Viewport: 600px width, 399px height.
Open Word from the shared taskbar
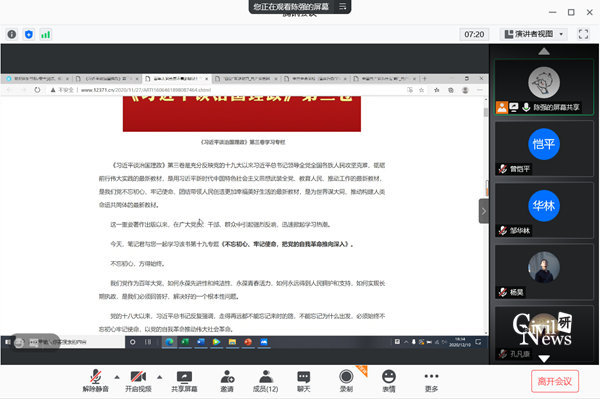[x=201, y=342]
